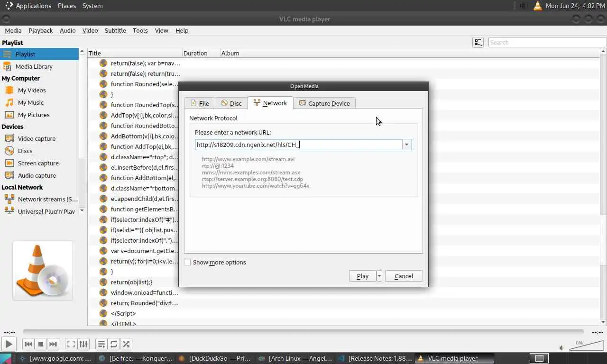Open My Music in sidebar
607x364 pixels.
39,102
